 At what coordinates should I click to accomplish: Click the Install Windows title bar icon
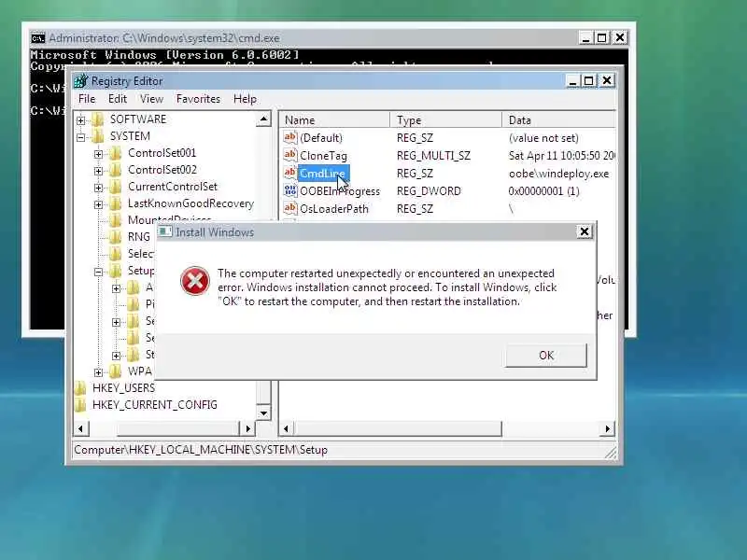click(165, 231)
